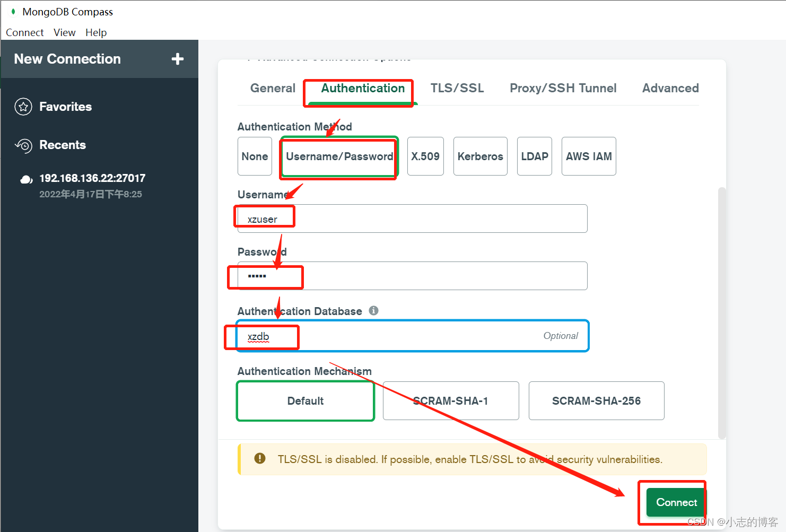Open the Help menu

96,32
